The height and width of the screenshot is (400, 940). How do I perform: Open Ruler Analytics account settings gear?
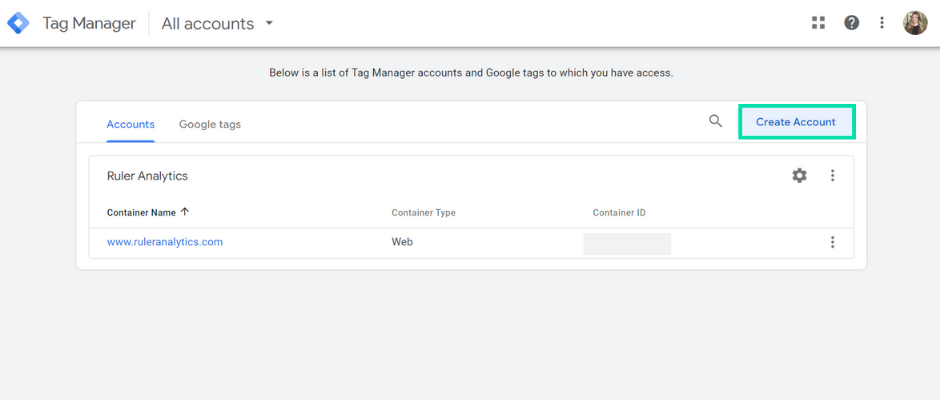tap(799, 176)
